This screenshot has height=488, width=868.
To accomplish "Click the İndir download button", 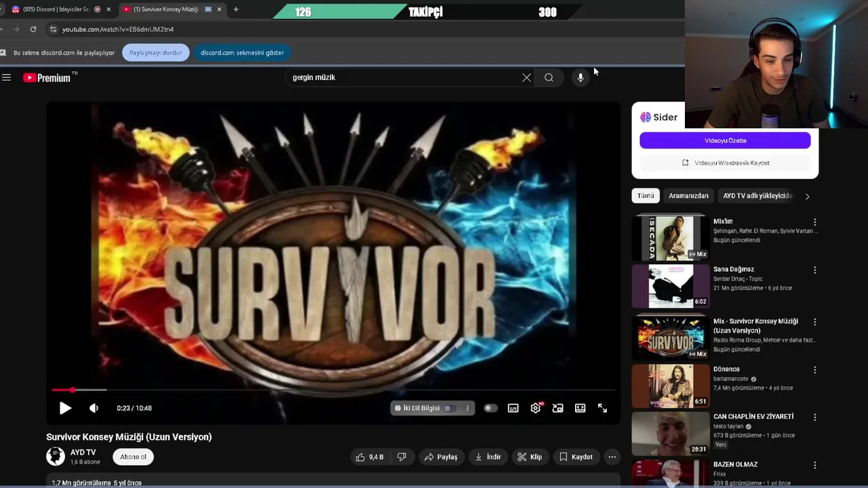I will [488, 457].
